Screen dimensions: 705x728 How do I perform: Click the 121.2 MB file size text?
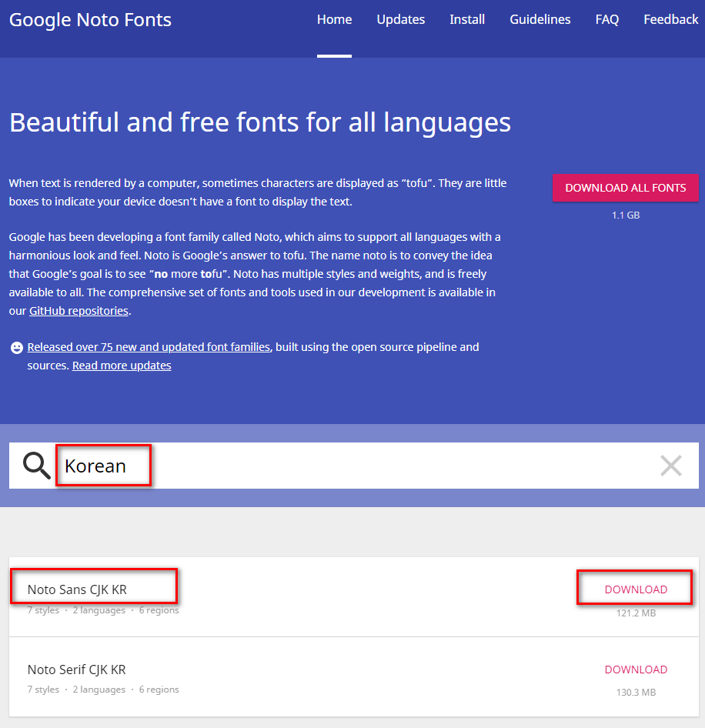636,613
